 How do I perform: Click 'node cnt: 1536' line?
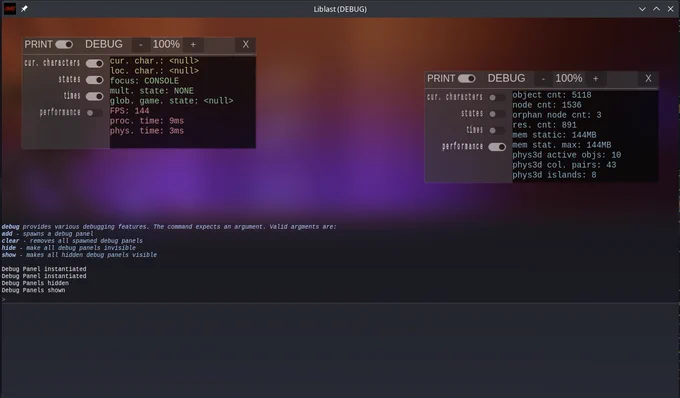547,105
